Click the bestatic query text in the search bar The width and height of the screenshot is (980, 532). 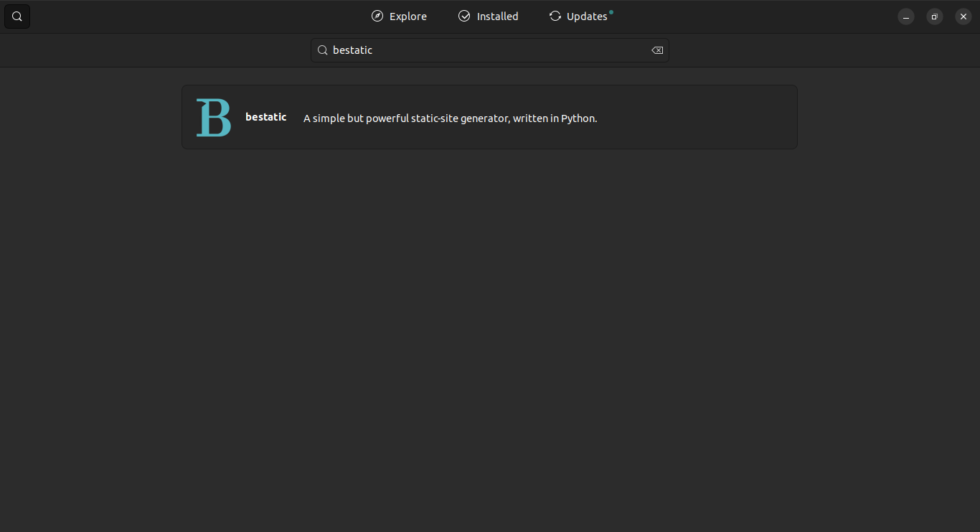352,50
